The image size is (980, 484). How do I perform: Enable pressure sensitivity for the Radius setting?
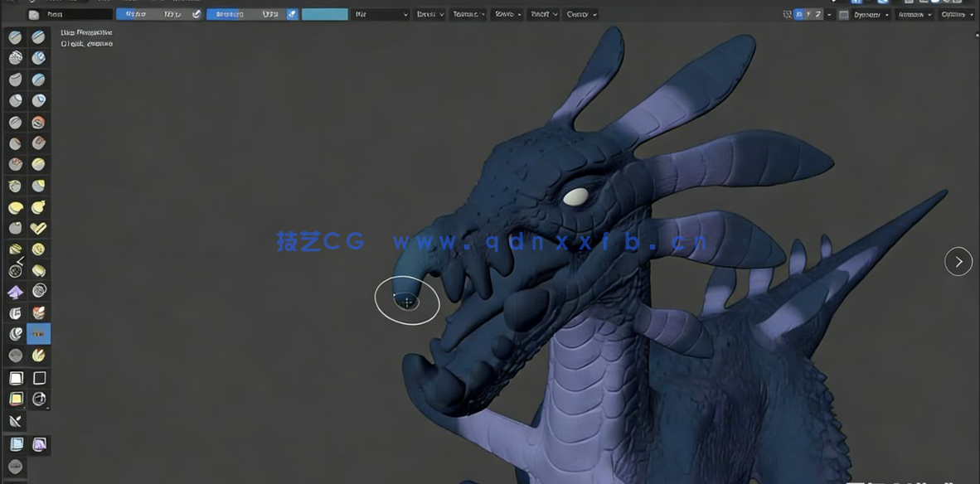pyautogui.click(x=196, y=14)
